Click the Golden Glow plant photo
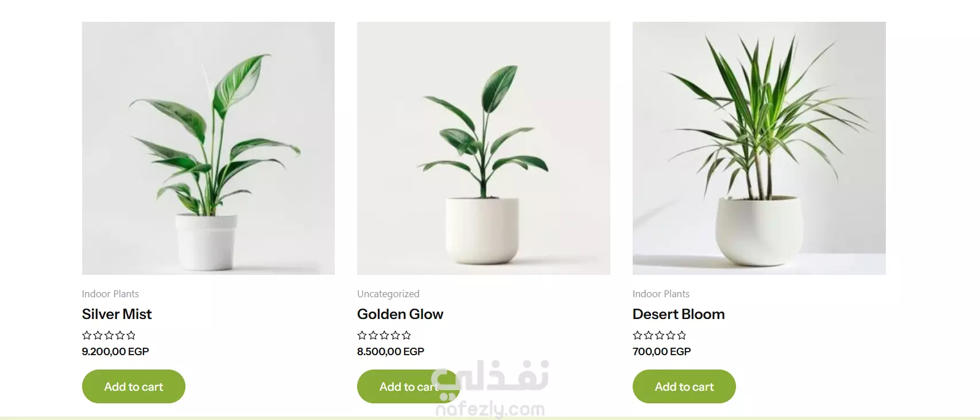 [483, 148]
